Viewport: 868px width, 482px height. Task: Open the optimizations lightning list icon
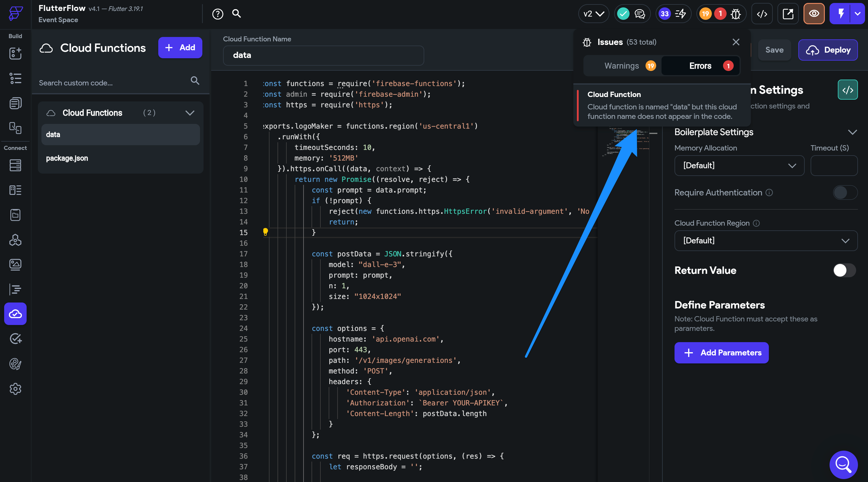[x=680, y=14]
